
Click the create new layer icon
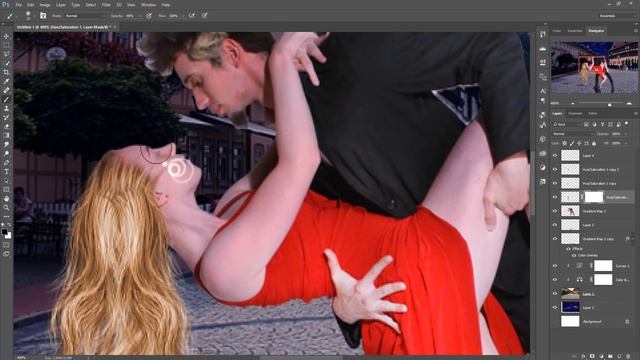pos(619,356)
